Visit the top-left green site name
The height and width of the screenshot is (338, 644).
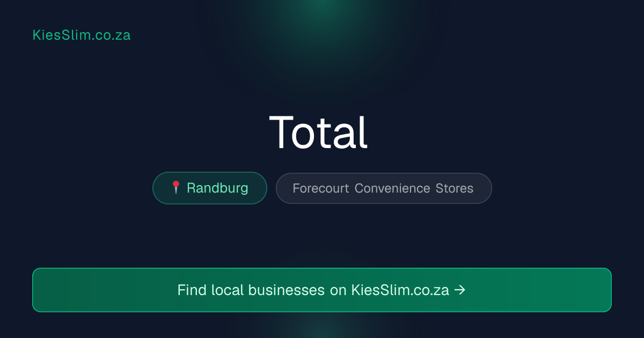tap(82, 35)
